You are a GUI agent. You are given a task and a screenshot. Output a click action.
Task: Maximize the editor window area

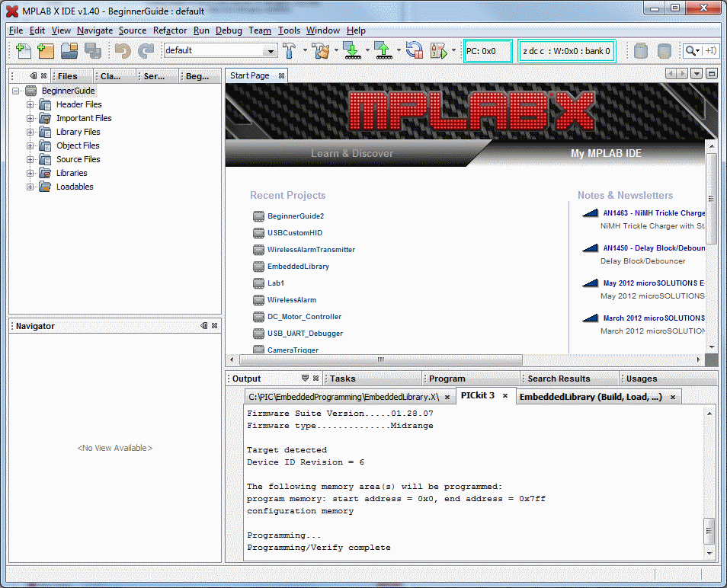[712, 74]
